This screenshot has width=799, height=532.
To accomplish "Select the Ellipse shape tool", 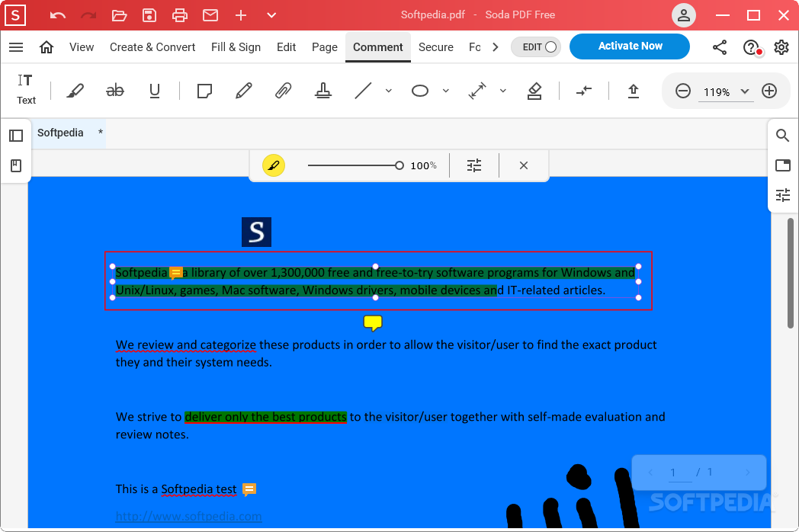I will [x=420, y=91].
